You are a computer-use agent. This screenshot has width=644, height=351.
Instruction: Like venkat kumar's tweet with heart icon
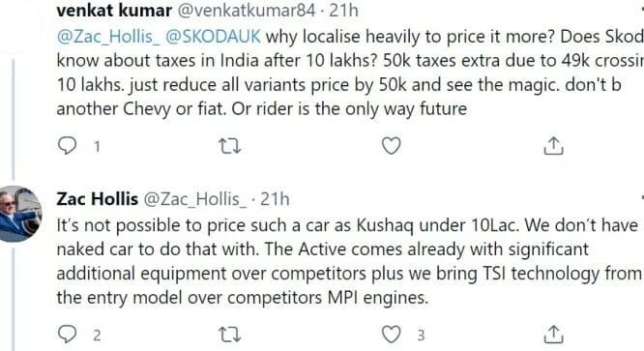coord(391,146)
